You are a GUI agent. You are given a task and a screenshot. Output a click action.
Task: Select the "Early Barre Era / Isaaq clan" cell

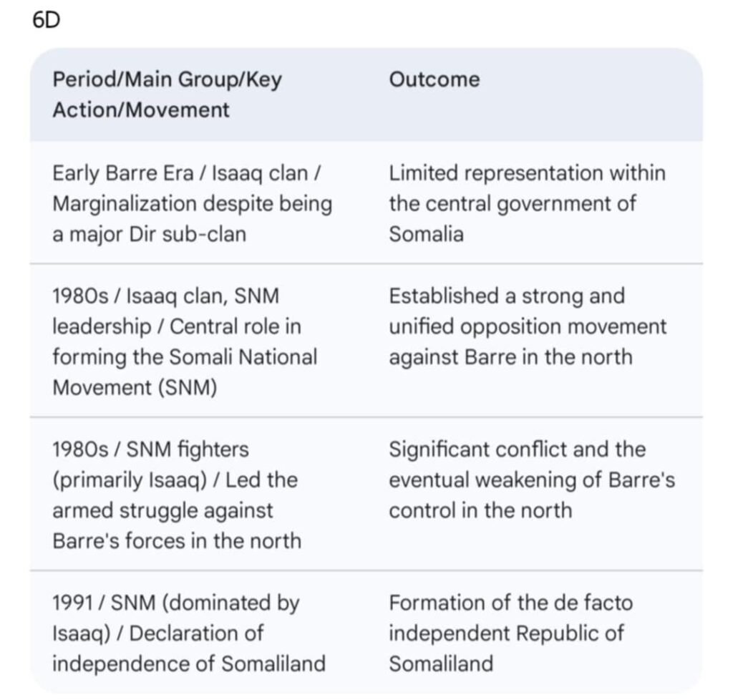pos(192,203)
